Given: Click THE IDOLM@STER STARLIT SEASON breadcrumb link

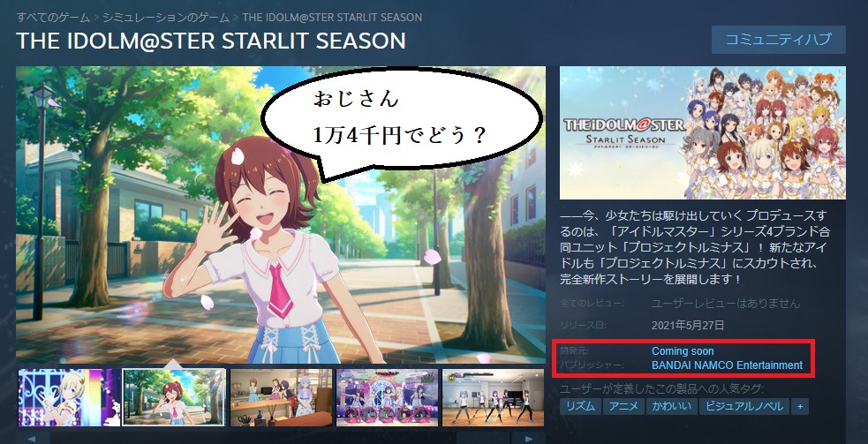Looking at the screenshot, I should coord(332,17).
